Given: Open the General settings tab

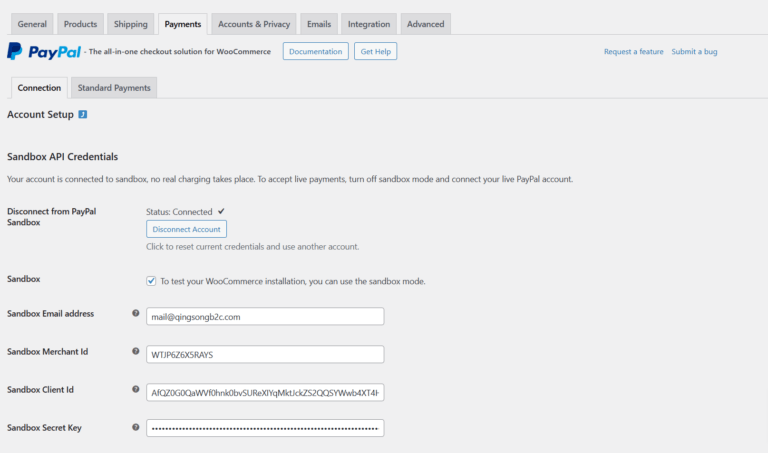Looking at the screenshot, I should pyautogui.click(x=32, y=23).
